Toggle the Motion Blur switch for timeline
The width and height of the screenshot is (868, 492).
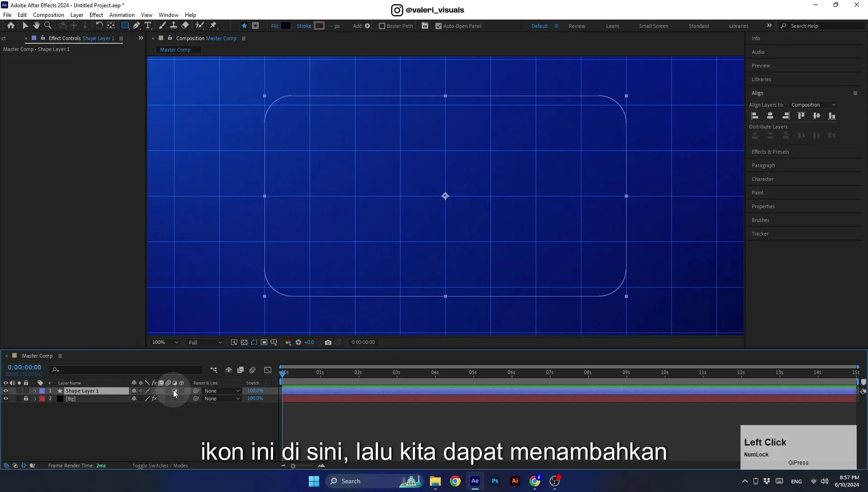[252, 370]
